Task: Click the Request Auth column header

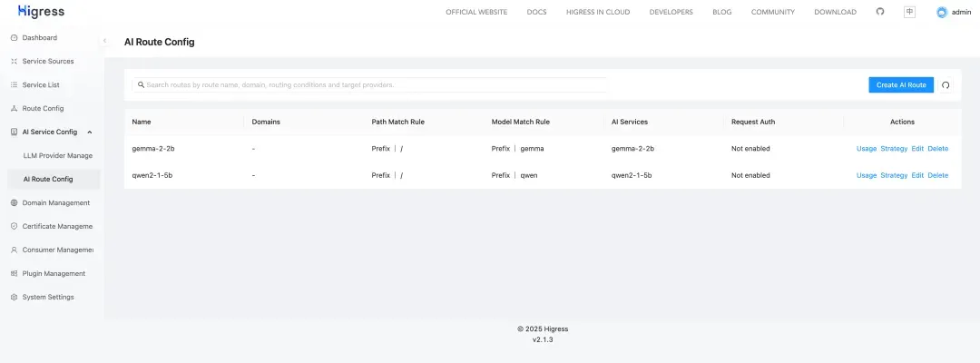Action: (753, 122)
